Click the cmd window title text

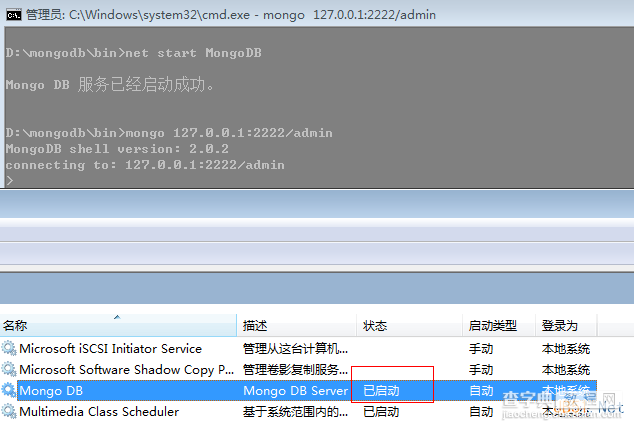pos(231,15)
